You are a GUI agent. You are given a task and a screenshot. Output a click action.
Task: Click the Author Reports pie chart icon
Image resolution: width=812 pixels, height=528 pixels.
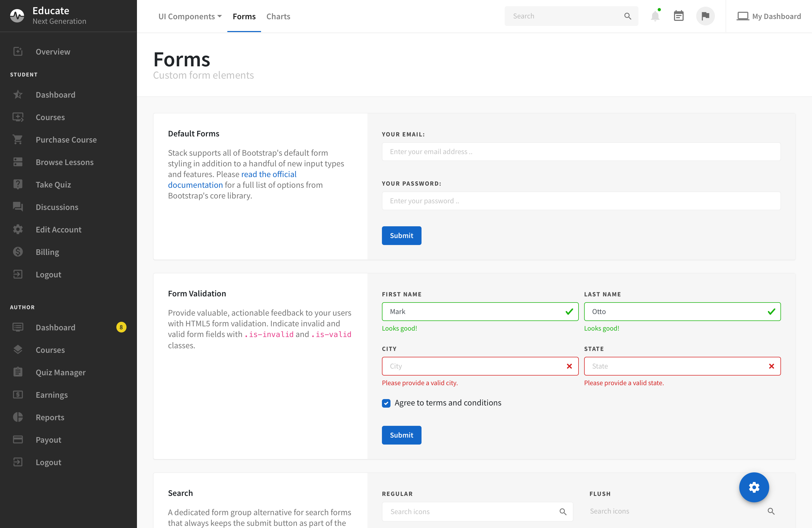[18, 417]
